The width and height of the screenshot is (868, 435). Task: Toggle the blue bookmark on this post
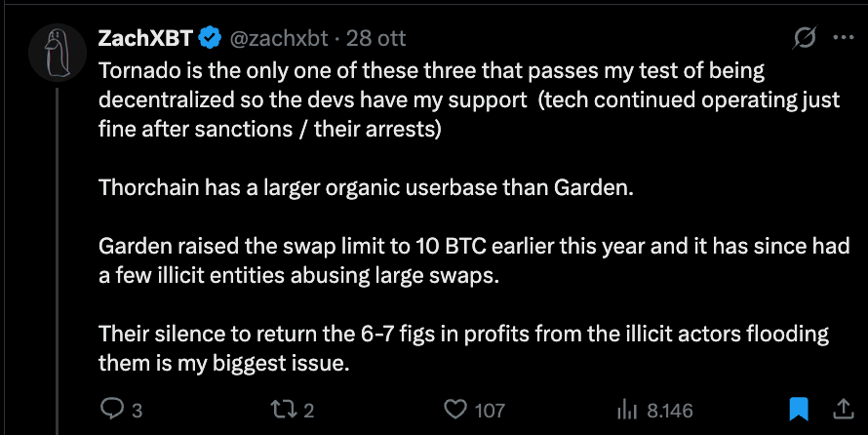(x=799, y=409)
